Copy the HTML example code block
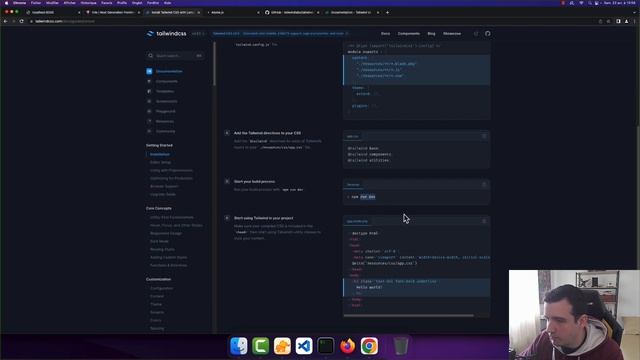640x360 pixels. (484, 221)
